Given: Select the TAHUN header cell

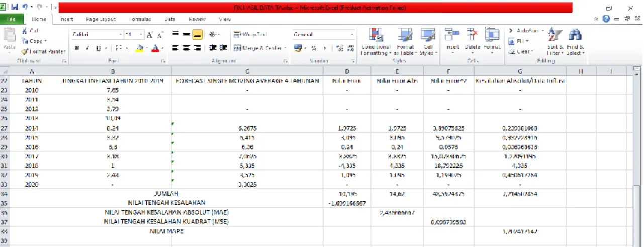Looking at the screenshot, I should (x=31, y=81).
